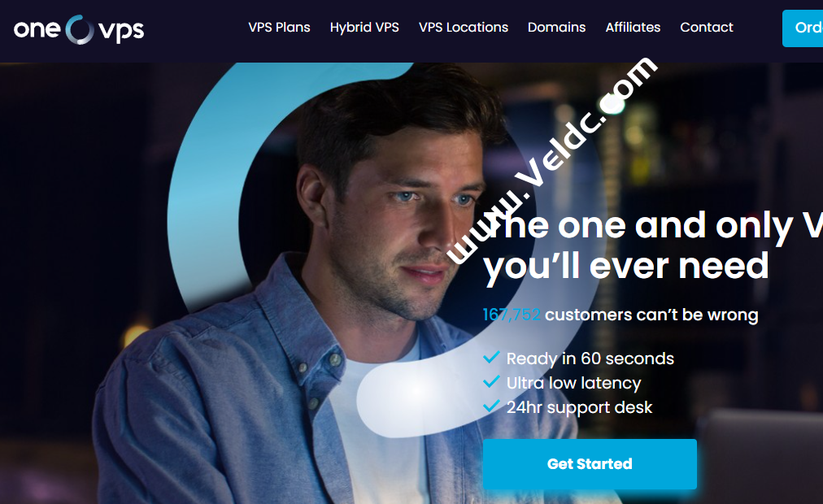Click the text you'll ever need
This screenshot has width=823, height=504.
625,267
